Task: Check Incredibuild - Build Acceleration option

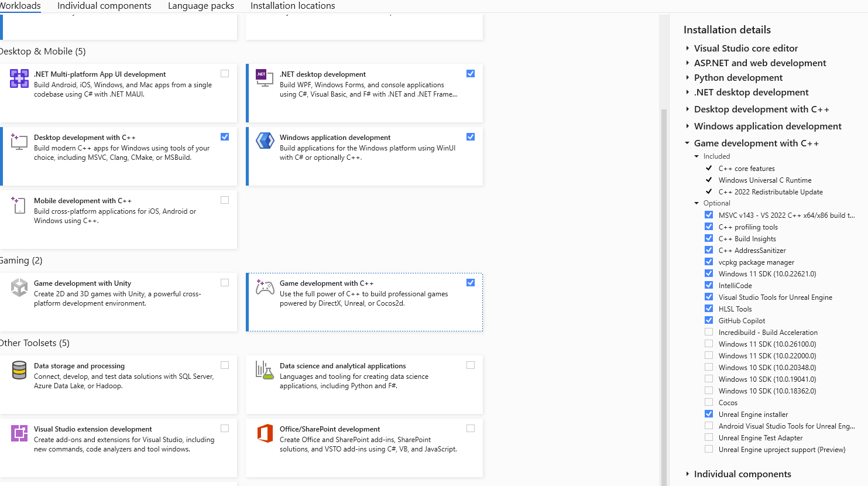Action: [709, 332]
